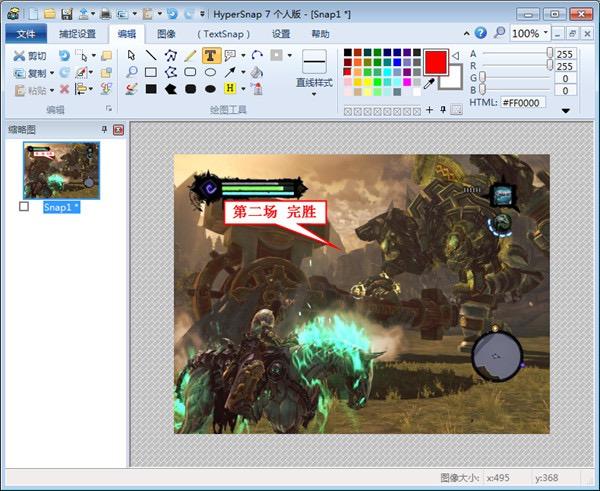600x491 pixels.
Task: Pick the pencil freehand drawing tool
Action: (x=190, y=55)
